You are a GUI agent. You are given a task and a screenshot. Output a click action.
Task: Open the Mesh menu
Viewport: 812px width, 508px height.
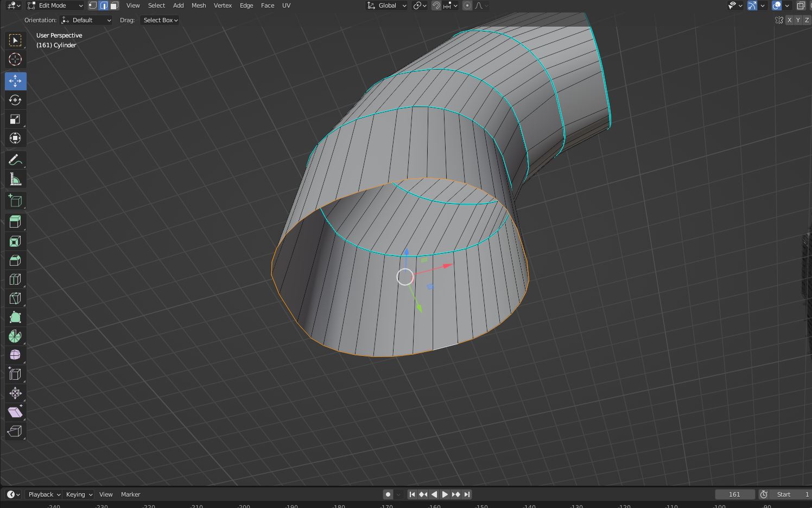pyautogui.click(x=199, y=5)
